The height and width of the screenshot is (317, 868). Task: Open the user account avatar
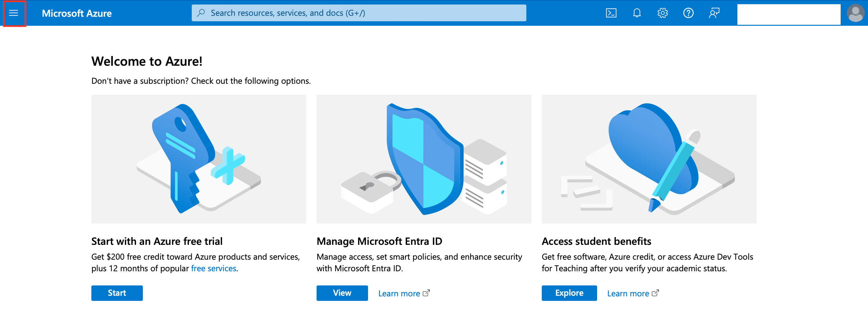(855, 13)
